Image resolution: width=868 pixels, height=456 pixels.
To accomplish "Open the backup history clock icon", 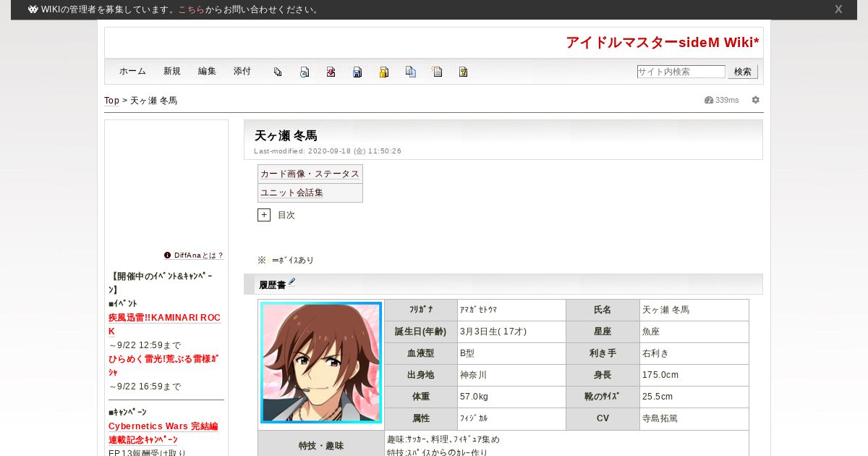I will pyautogui.click(x=305, y=72).
